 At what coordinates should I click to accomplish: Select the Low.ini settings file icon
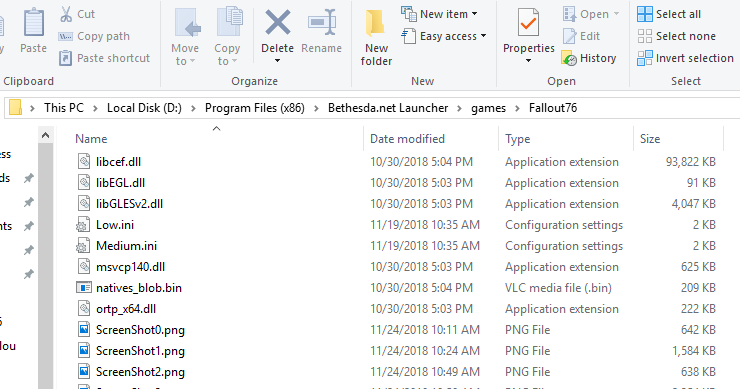[83, 225]
